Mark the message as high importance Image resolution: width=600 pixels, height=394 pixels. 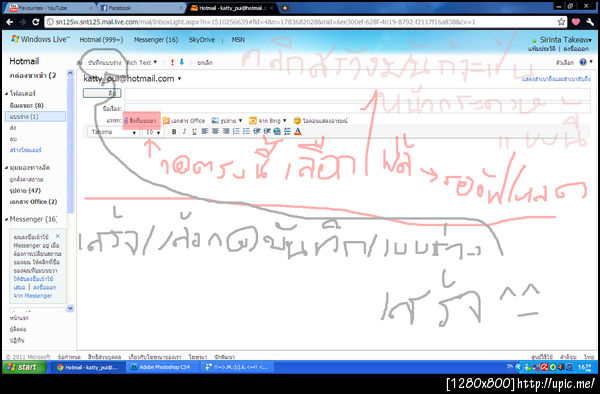[172, 62]
